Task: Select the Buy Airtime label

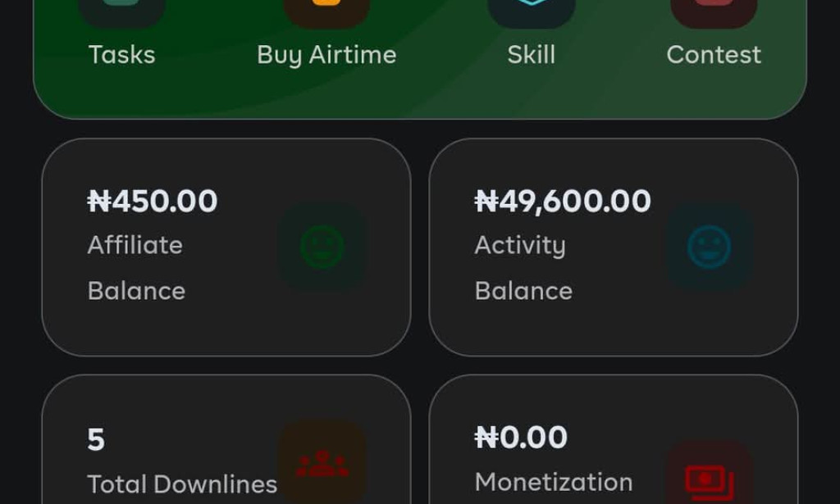Action: tap(326, 55)
